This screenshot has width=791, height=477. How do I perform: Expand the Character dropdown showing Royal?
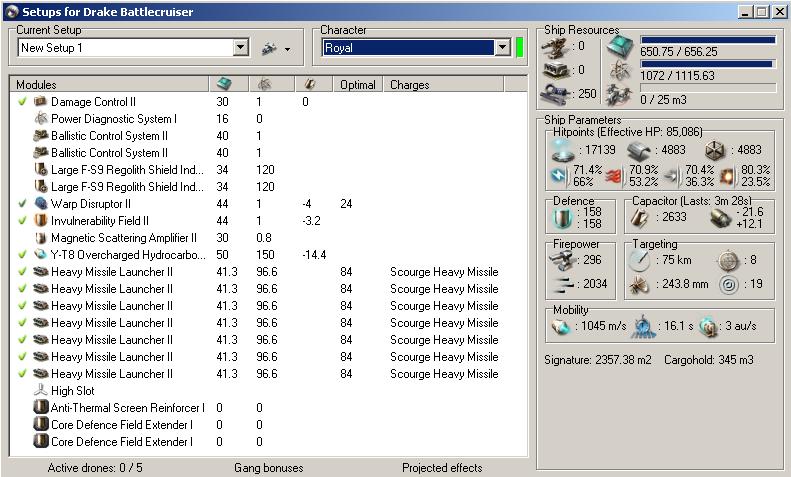502,48
